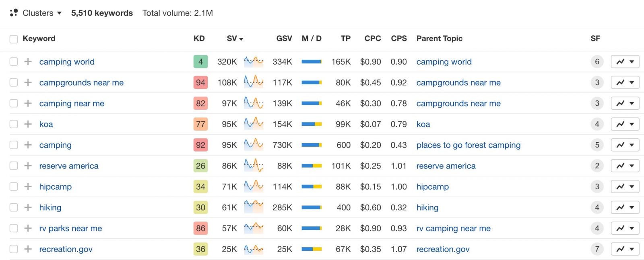Sort by the SV column header

[x=235, y=39]
